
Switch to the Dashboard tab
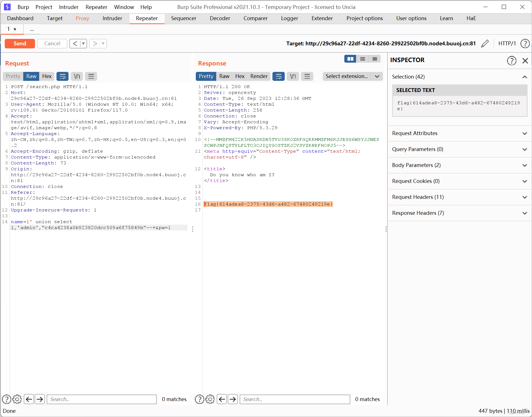(20, 18)
